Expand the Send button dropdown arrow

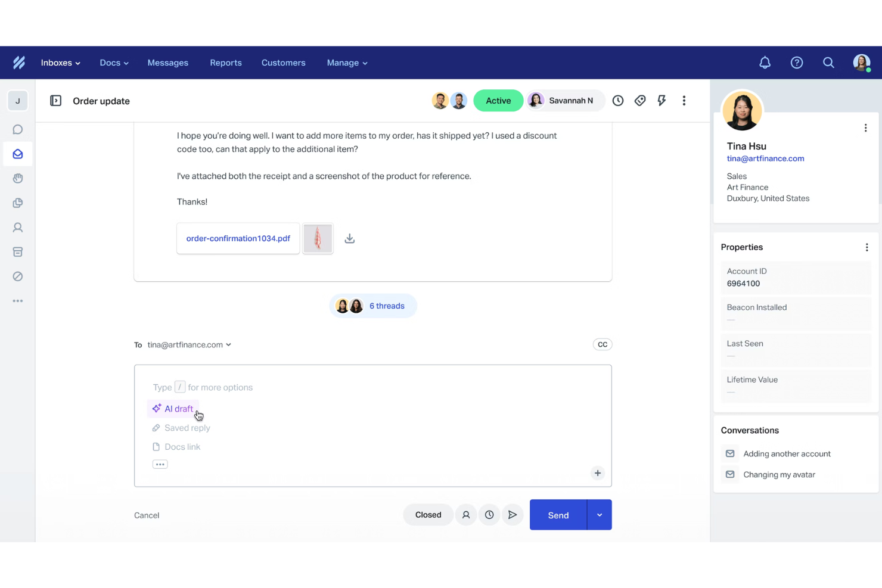click(x=600, y=514)
